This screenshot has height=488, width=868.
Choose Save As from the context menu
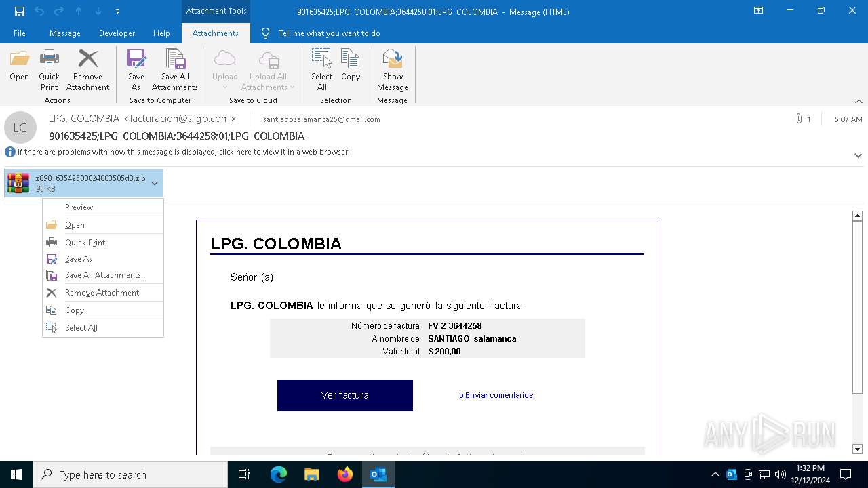point(103,259)
